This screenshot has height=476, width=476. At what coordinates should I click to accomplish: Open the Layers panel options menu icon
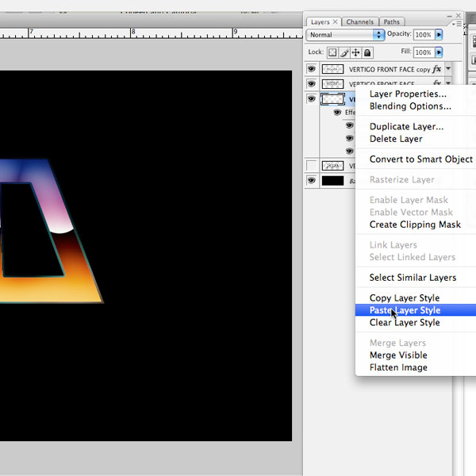[456, 22]
